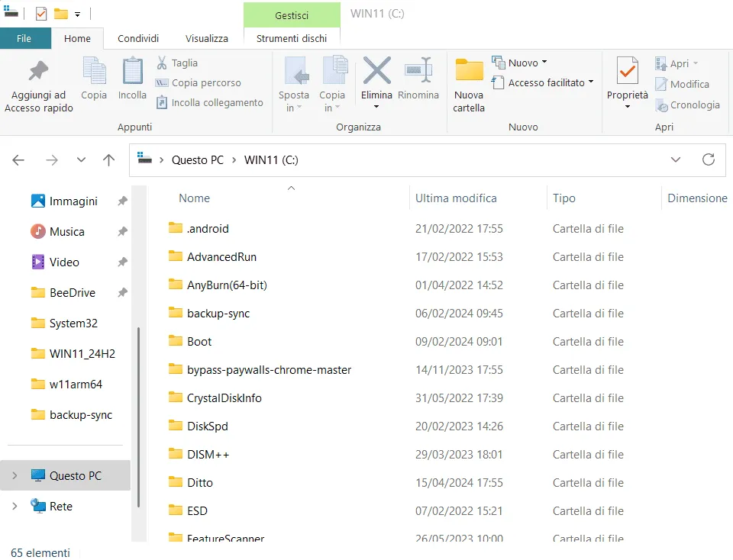Click the Incolla icon to paste

(x=131, y=76)
